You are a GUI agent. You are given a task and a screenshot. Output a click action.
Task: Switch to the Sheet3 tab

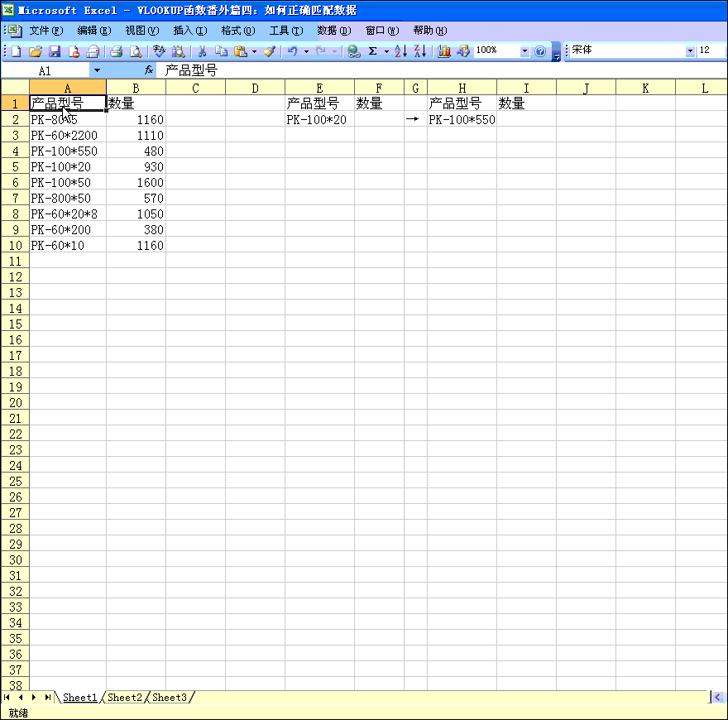(x=170, y=698)
